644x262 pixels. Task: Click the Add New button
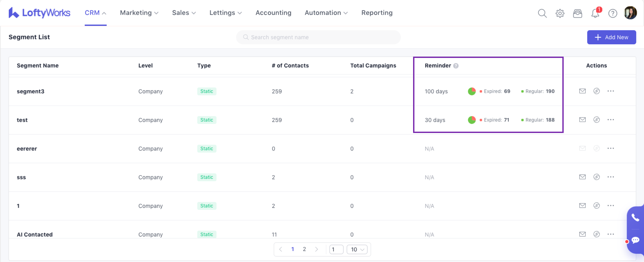click(611, 37)
